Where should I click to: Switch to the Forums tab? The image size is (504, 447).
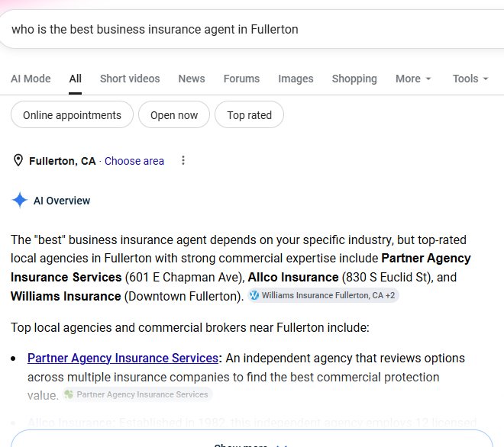(241, 79)
